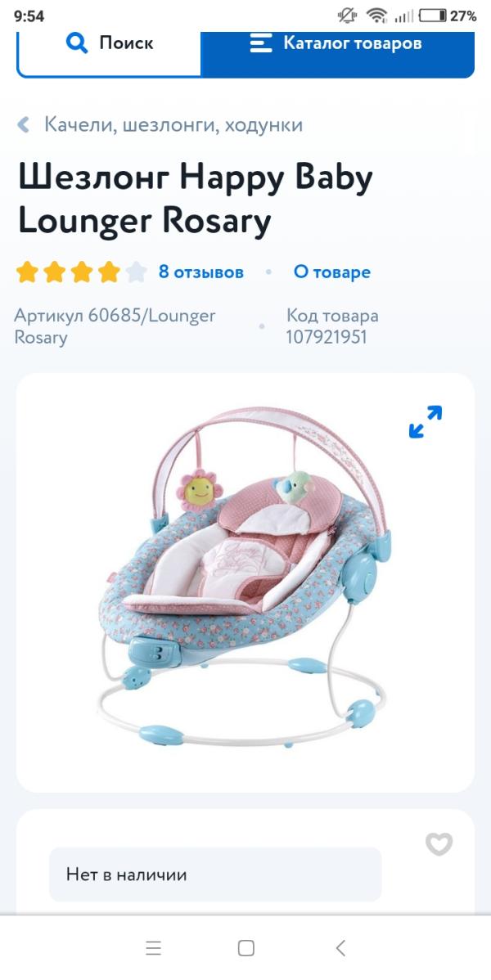Image resolution: width=491 pixels, height=980 pixels.
Task: Tap the Android back arrow
Action: click(x=340, y=948)
